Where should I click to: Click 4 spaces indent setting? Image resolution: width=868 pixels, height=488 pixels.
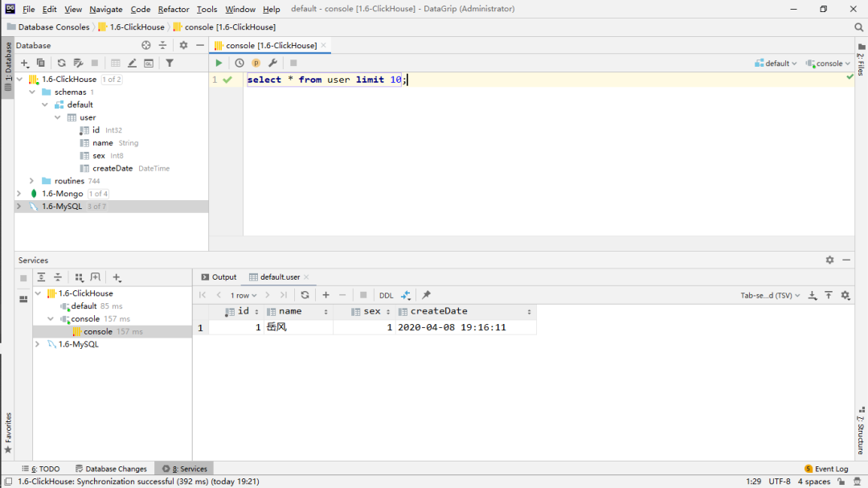[x=813, y=482]
